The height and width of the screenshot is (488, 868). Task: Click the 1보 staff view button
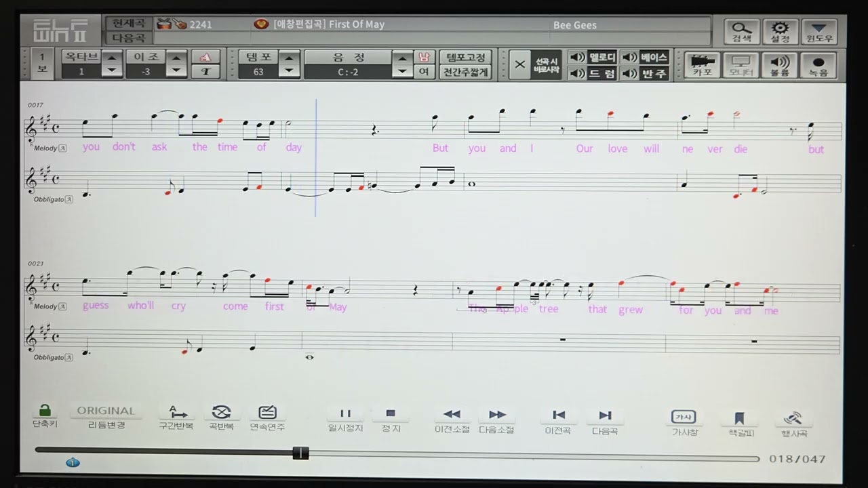pyautogui.click(x=42, y=64)
